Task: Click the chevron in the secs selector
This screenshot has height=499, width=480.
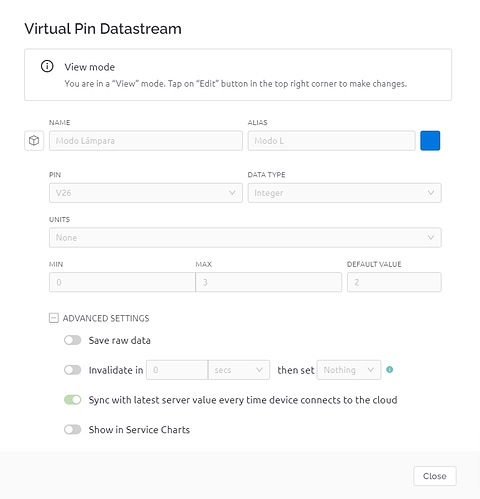Action: coord(259,370)
